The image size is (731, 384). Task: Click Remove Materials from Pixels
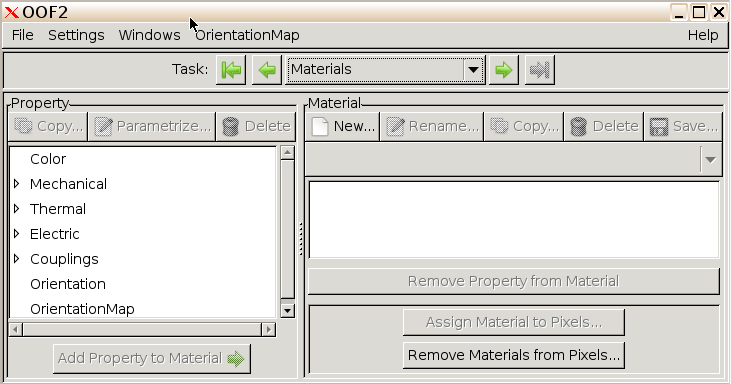[x=514, y=355]
